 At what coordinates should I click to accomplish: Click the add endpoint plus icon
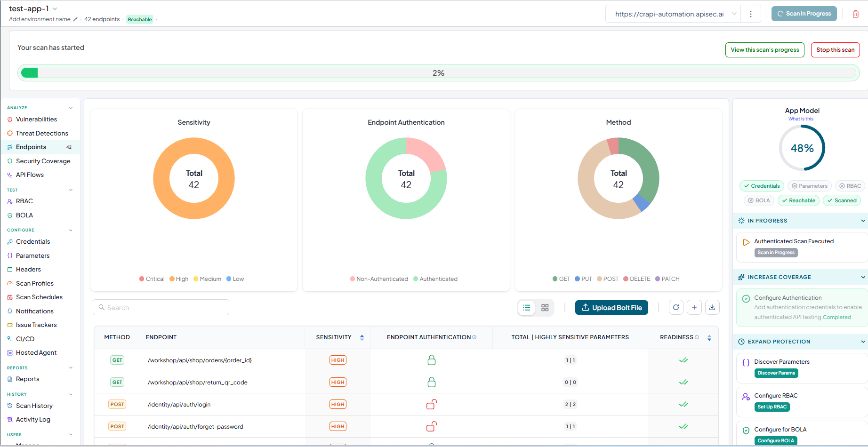pos(694,307)
